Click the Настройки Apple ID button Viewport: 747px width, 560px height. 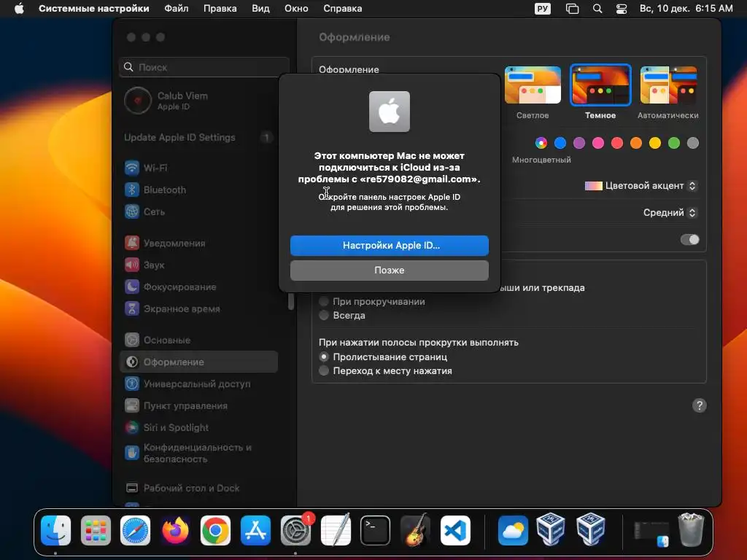click(x=390, y=245)
